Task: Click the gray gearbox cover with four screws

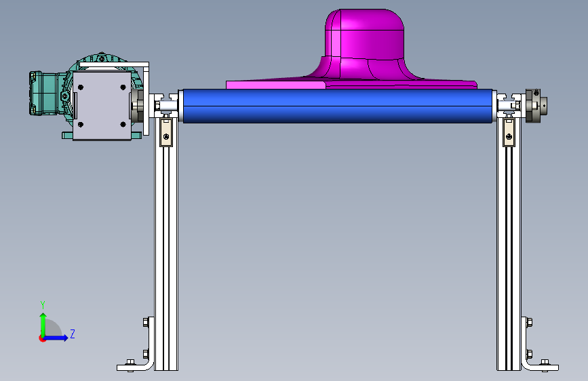Action: coord(102,106)
